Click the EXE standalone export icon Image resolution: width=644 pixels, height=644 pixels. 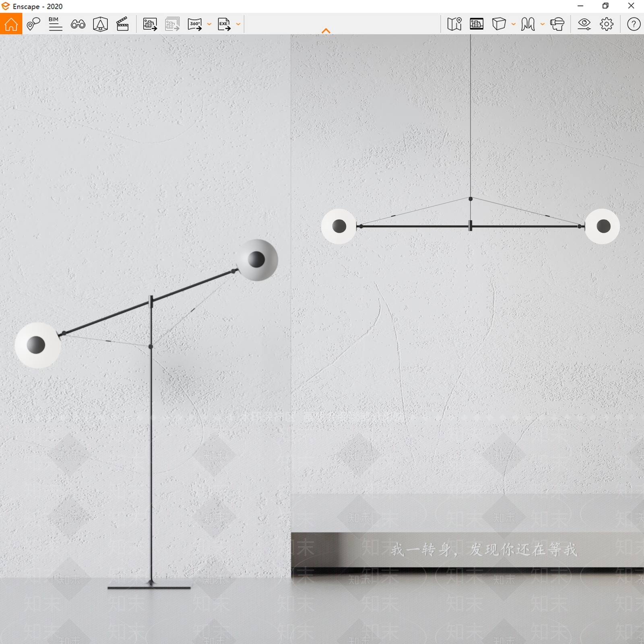(x=224, y=24)
